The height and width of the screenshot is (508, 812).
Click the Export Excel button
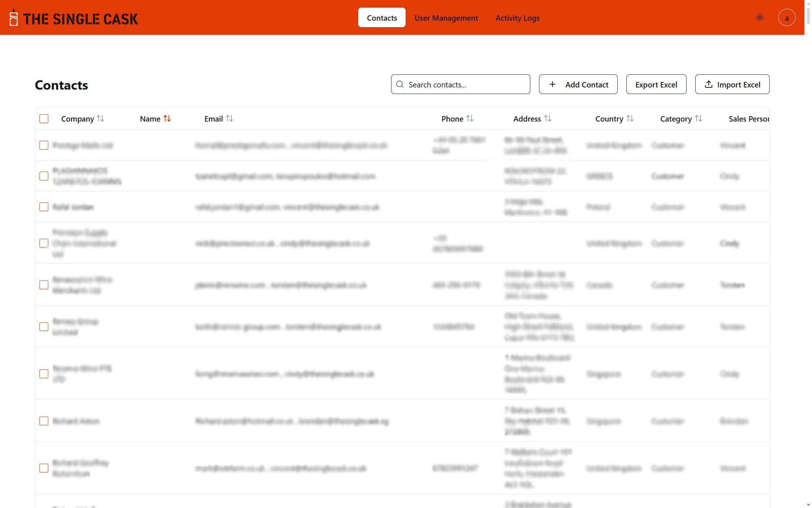(x=656, y=85)
